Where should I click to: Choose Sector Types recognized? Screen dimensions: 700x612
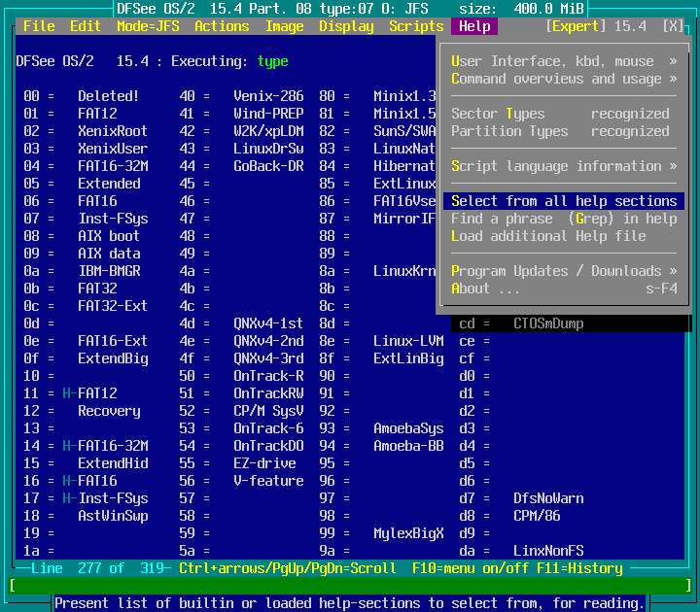pos(564,114)
